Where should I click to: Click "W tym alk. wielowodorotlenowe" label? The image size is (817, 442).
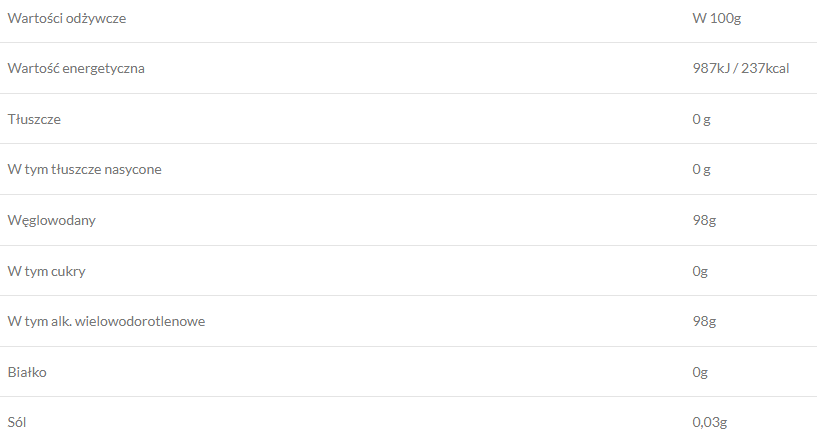[x=107, y=321]
